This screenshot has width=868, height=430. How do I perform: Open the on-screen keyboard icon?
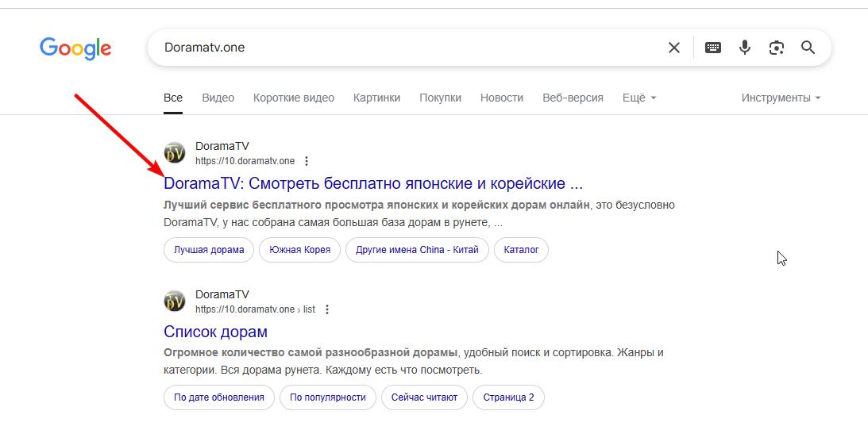point(713,48)
